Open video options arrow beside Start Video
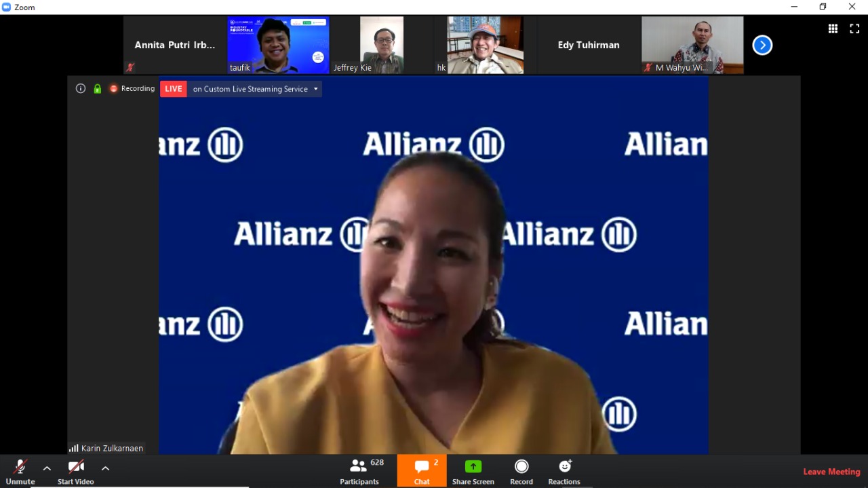868x488 pixels. 105,468
